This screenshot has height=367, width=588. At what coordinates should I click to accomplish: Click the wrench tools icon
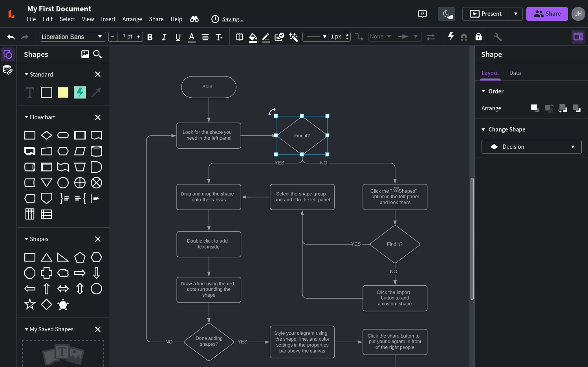[x=498, y=37]
